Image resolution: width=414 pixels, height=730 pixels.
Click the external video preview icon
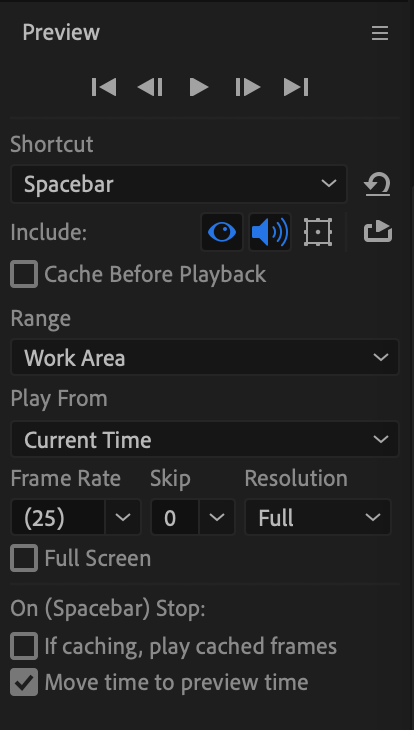coord(378,232)
